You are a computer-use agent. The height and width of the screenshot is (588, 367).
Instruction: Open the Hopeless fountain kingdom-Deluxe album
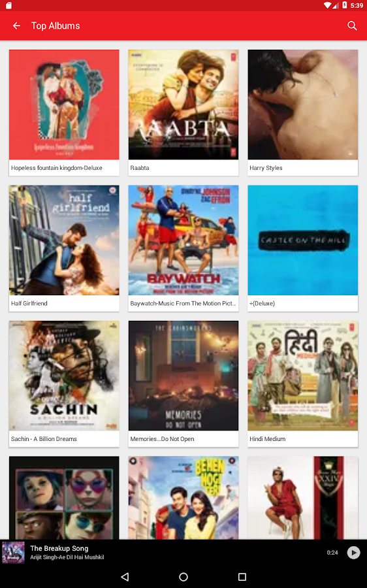coord(64,112)
